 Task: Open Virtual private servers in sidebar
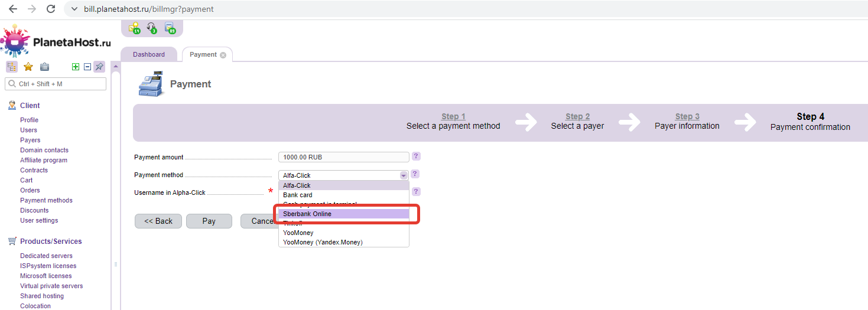pyautogui.click(x=51, y=286)
